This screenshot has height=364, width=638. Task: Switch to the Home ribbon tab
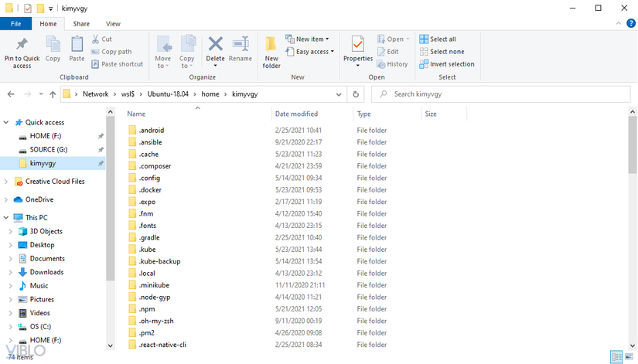click(48, 24)
